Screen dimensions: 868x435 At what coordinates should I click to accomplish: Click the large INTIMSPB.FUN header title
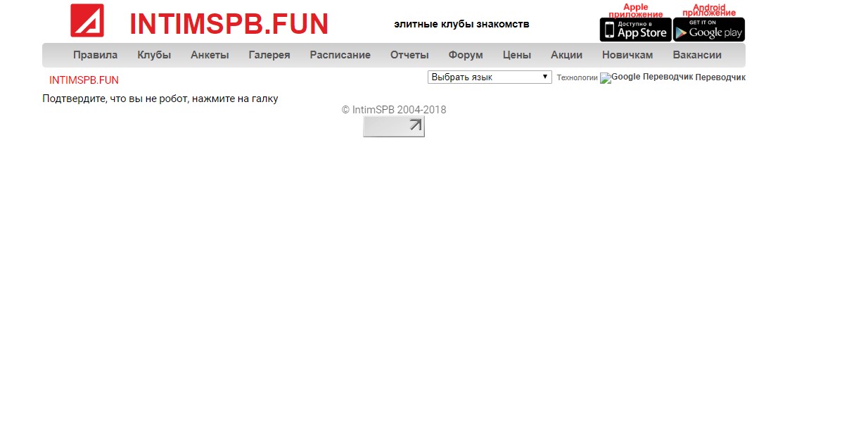[229, 24]
